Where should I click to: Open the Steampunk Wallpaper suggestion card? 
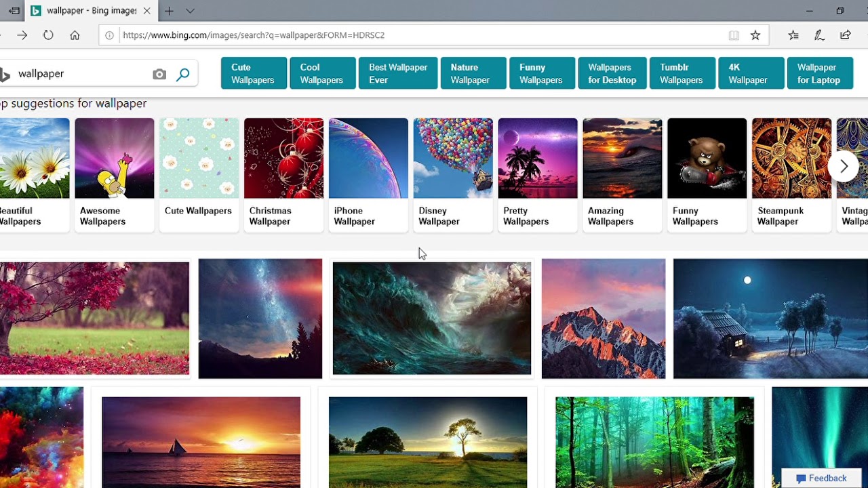click(792, 175)
